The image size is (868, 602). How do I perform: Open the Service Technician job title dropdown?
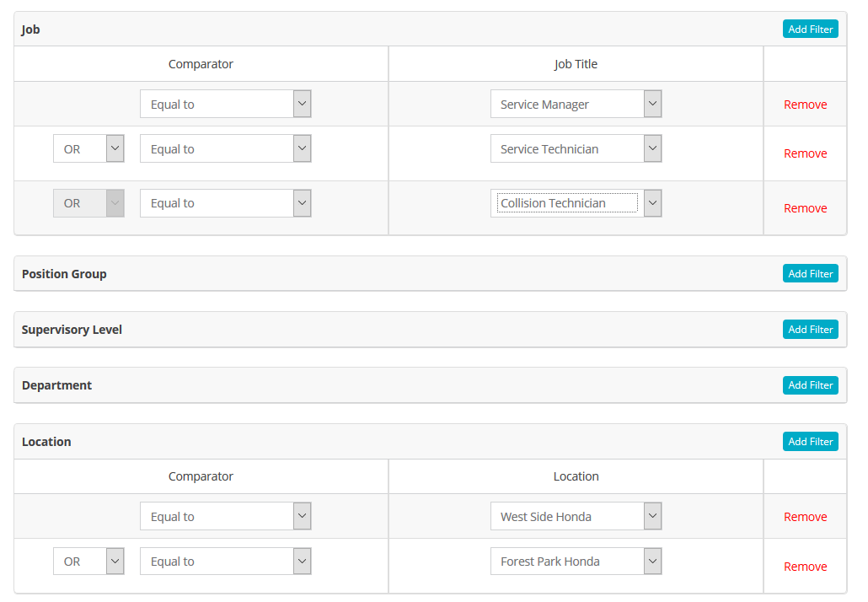click(x=576, y=148)
